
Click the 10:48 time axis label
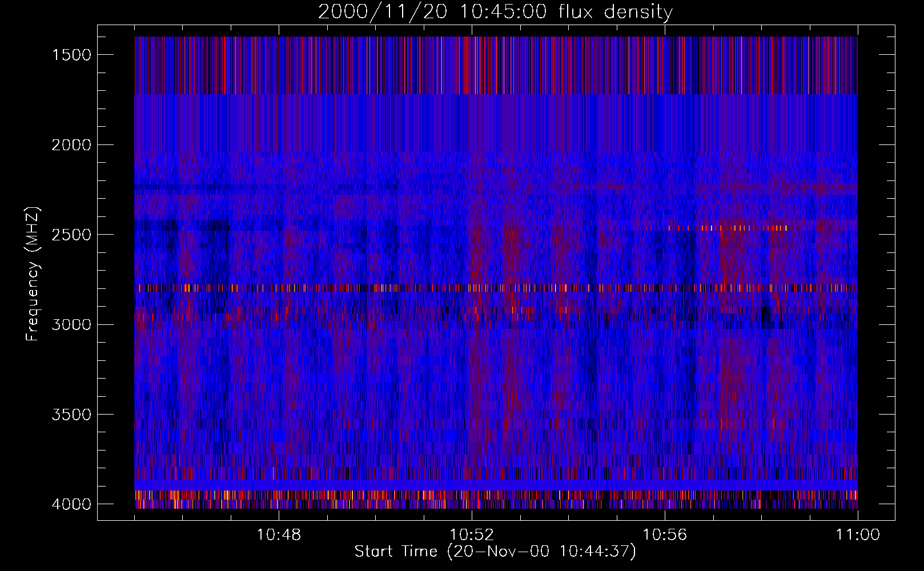tap(279, 535)
